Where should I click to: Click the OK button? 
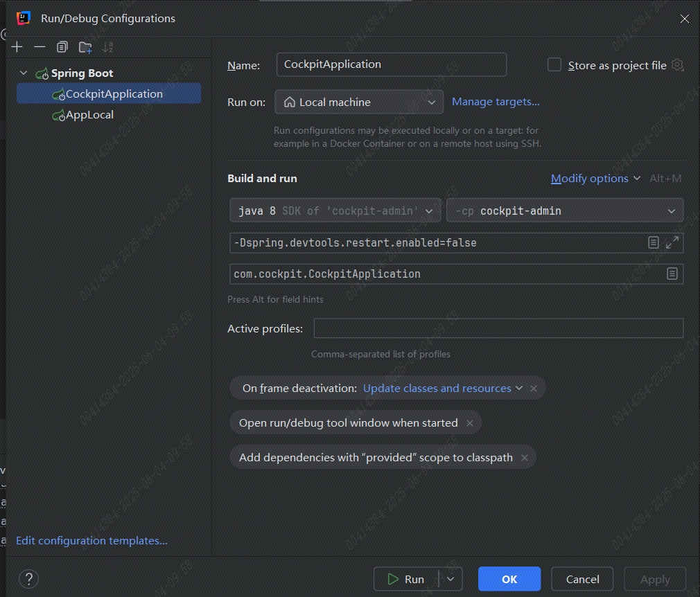509,579
